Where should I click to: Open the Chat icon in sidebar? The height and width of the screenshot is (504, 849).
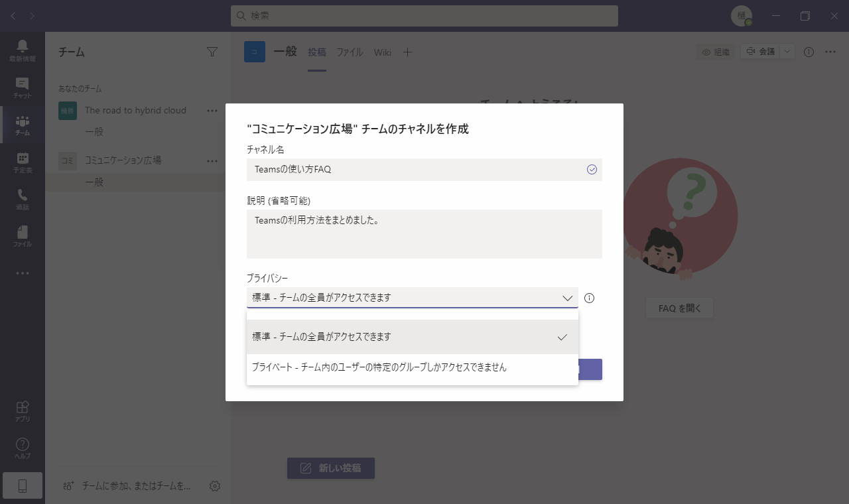click(23, 88)
